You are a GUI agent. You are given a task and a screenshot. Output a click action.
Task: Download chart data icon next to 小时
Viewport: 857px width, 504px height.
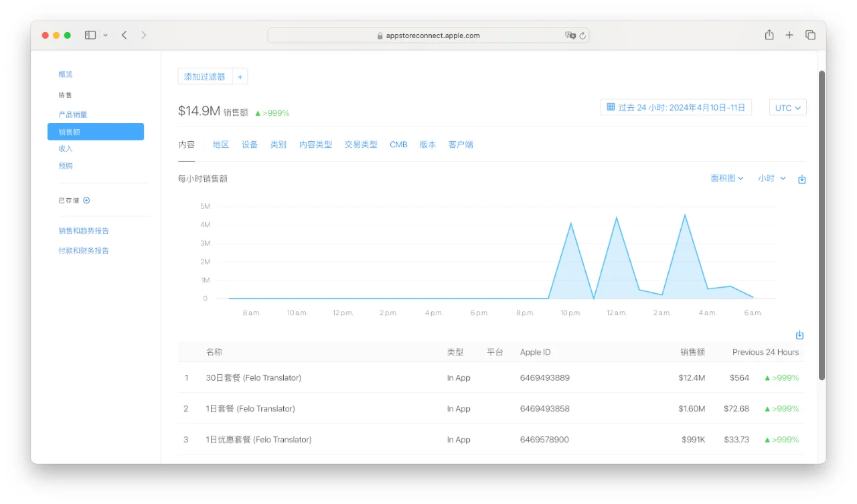pos(802,179)
